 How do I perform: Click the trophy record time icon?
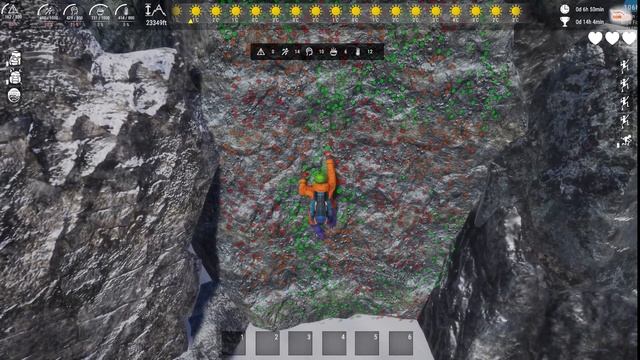pyautogui.click(x=564, y=21)
